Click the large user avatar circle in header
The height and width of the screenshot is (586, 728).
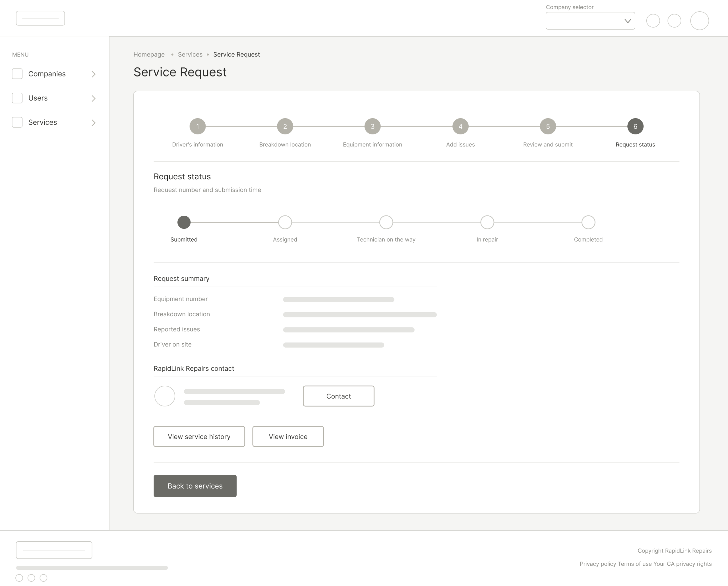tap(699, 20)
